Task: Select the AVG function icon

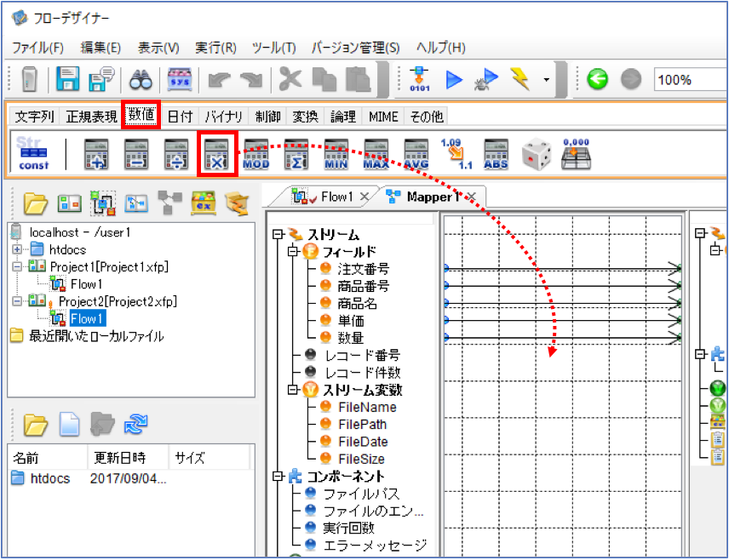Action: pyautogui.click(x=416, y=154)
